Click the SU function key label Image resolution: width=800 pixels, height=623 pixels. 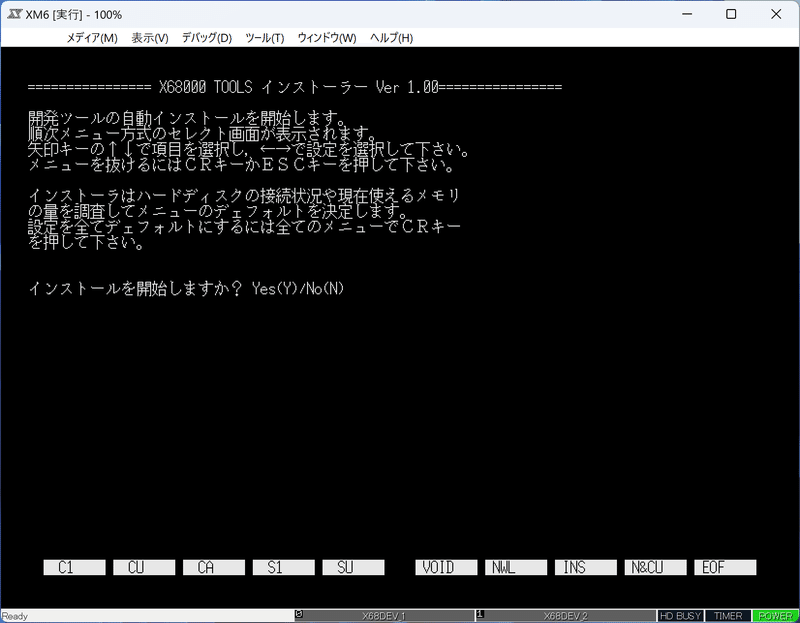[x=354, y=567]
